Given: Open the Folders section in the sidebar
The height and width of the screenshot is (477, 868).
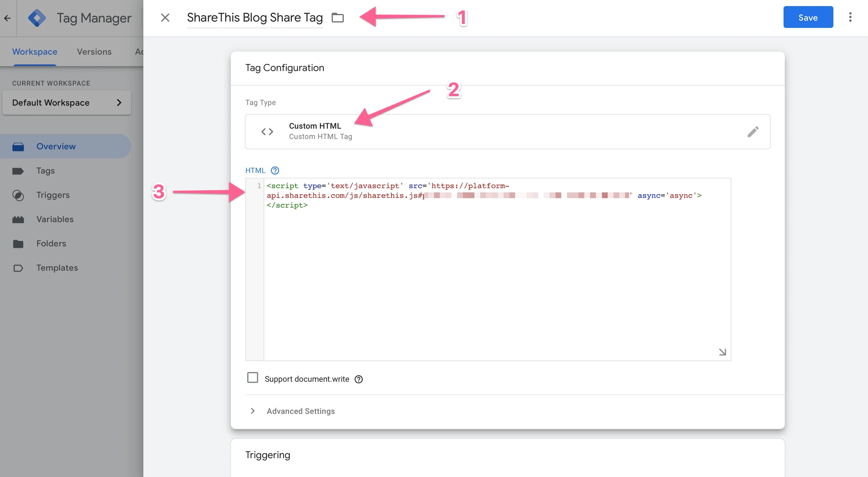Looking at the screenshot, I should coord(51,243).
